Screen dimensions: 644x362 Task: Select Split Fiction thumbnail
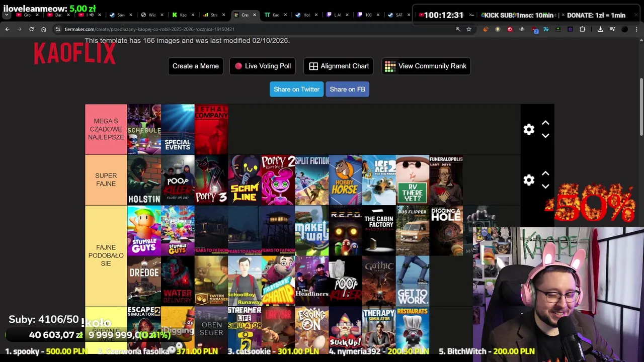[x=312, y=180]
